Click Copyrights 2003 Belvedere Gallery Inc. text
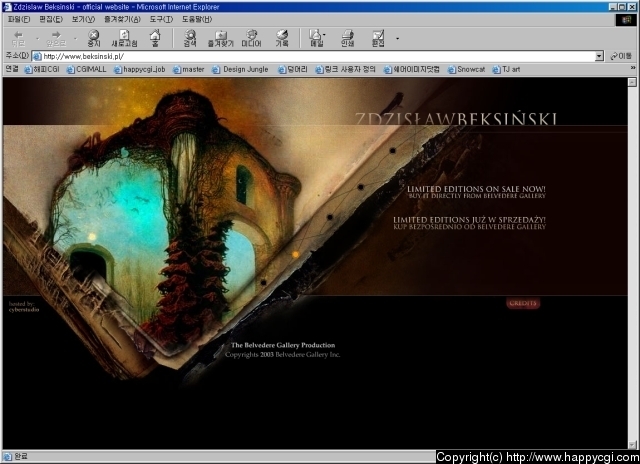Image resolution: width=640 pixels, height=464 pixels. 282,355
